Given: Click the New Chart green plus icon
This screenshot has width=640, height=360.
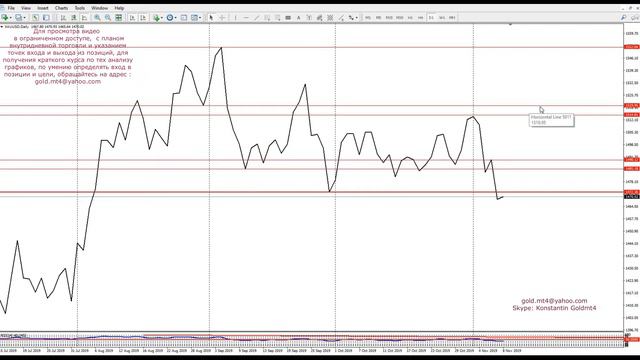Looking at the screenshot, I should click(5, 18).
